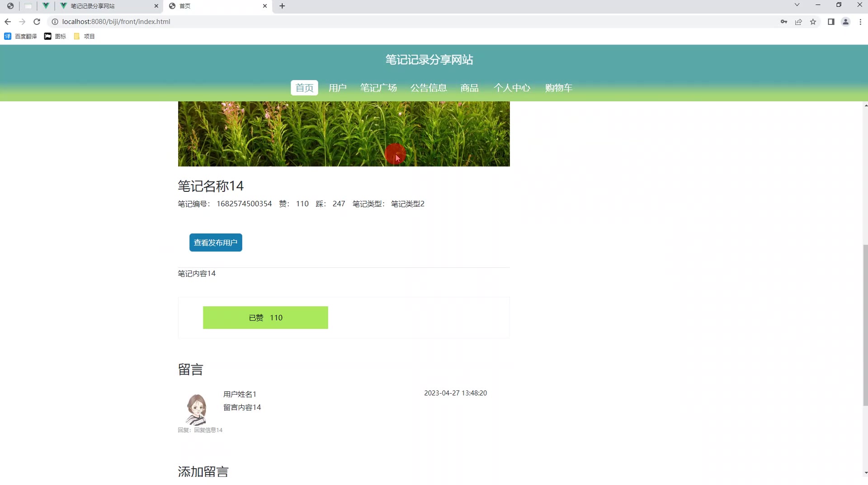868x485 pixels.
Task: Click the 添加留言 heading
Action: pos(203,472)
